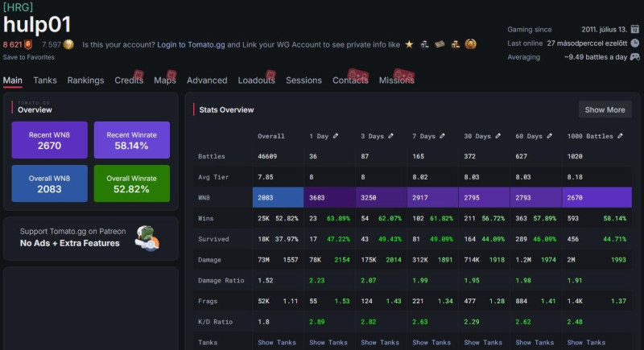This screenshot has height=350, width=644.
Task: Click the pencil icon next to 3 Days
Action: [390, 136]
